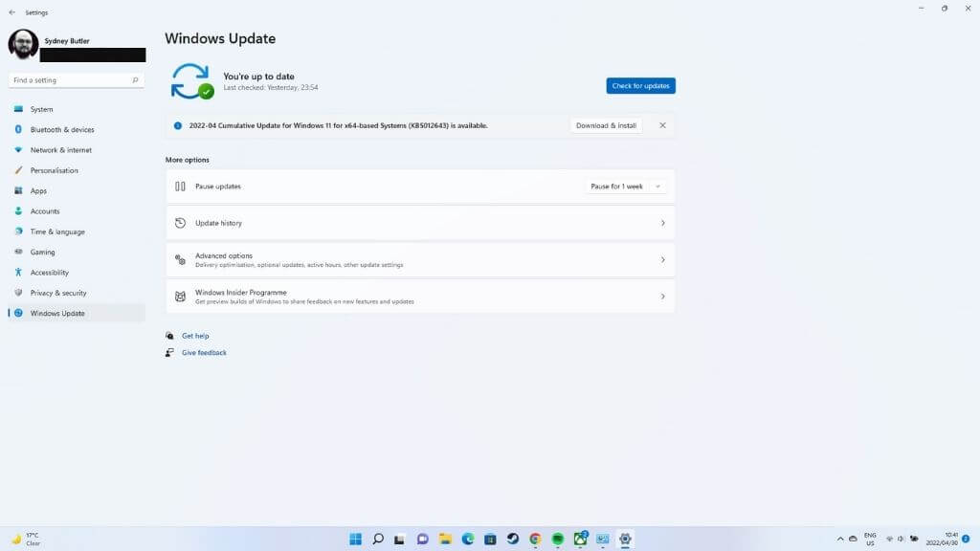Open the Pause for 1 week dropdown
The height and width of the screenshot is (551, 980).
626,187
